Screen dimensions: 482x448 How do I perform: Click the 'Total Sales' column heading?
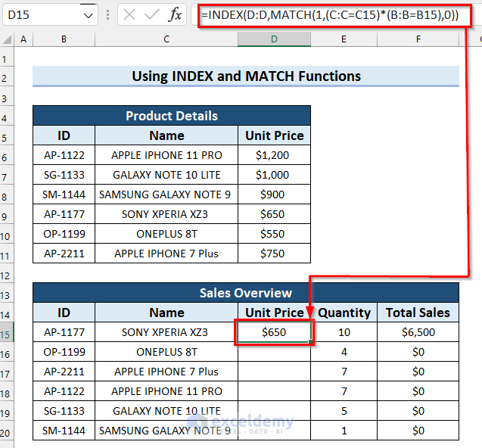tap(418, 313)
